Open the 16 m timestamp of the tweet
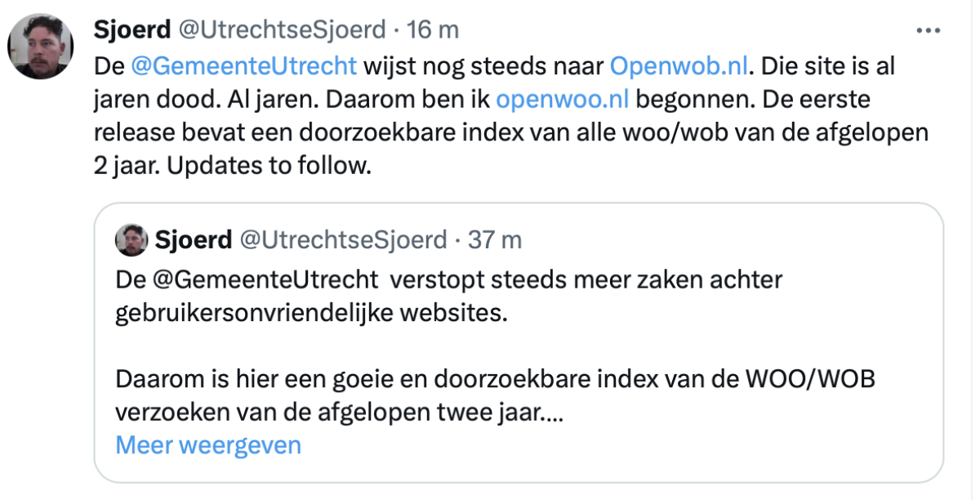The height and width of the screenshot is (500, 980). coord(432,30)
